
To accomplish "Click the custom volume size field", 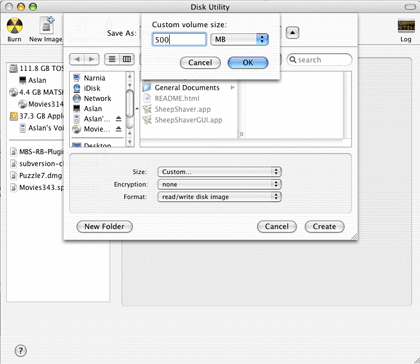I will click(x=179, y=40).
